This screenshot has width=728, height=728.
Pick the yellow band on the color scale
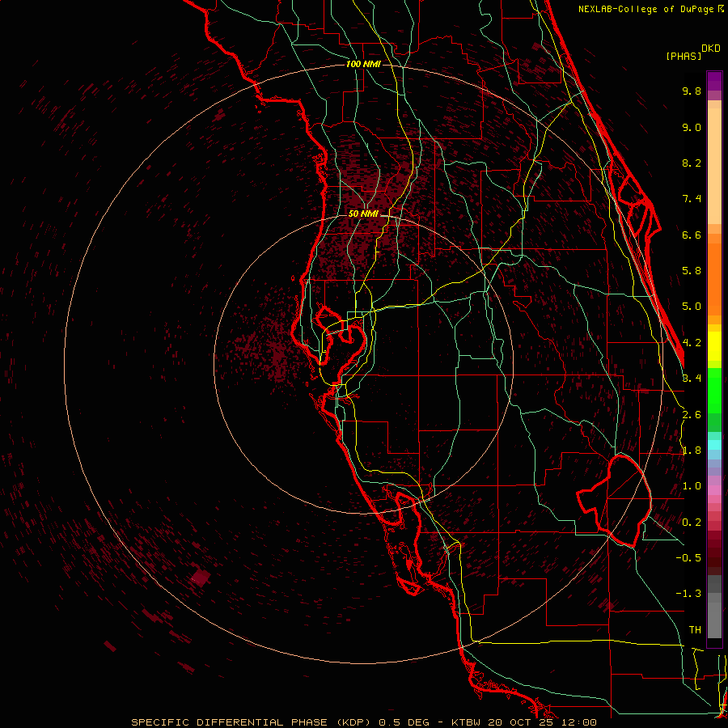(x=714, y=346)
